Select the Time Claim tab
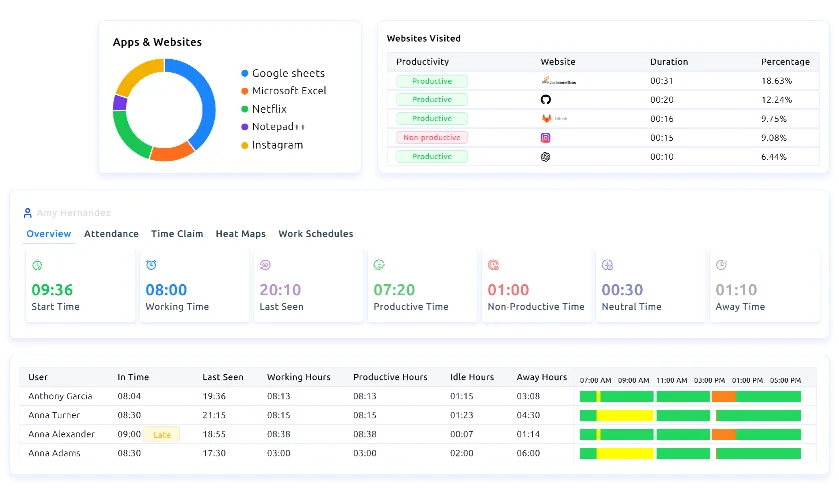Image resolution: width=839 pixels, height=503 pixels. (177, 234)
